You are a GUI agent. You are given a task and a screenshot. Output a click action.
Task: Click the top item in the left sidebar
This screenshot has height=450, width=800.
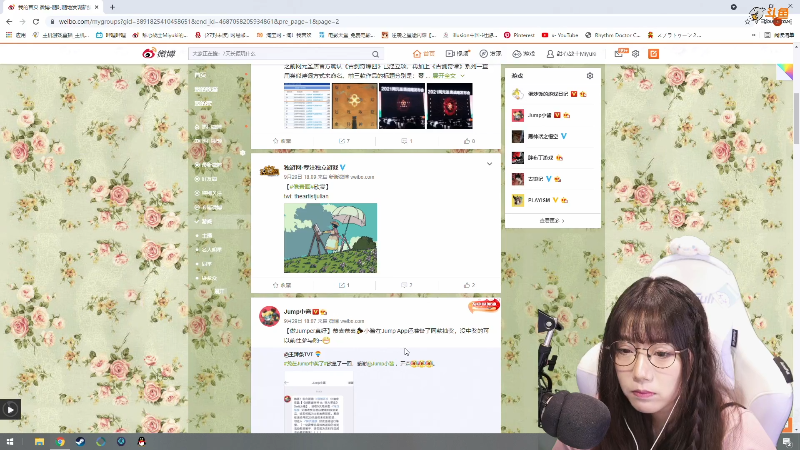(200, 75)
